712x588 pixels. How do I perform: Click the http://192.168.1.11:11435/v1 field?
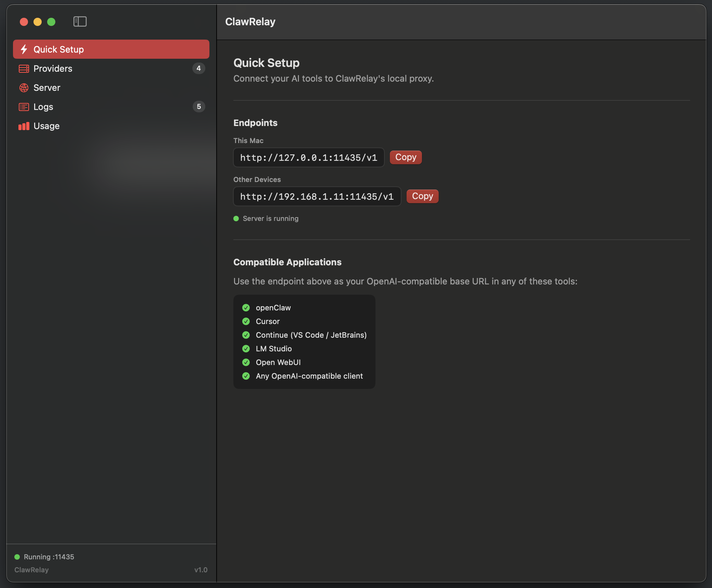317,196
